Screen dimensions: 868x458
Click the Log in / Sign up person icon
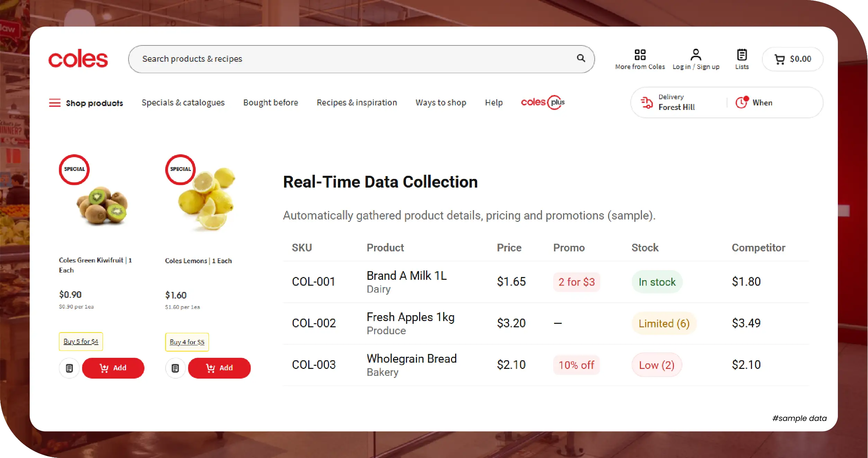pos(696,55)
